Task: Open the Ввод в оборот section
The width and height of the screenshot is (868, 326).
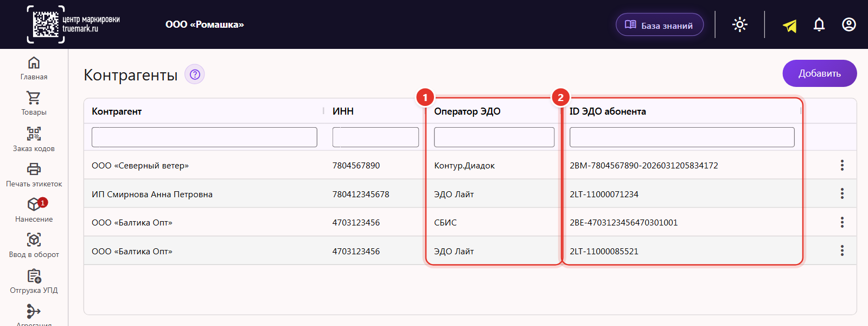Action: coord(34,246)
